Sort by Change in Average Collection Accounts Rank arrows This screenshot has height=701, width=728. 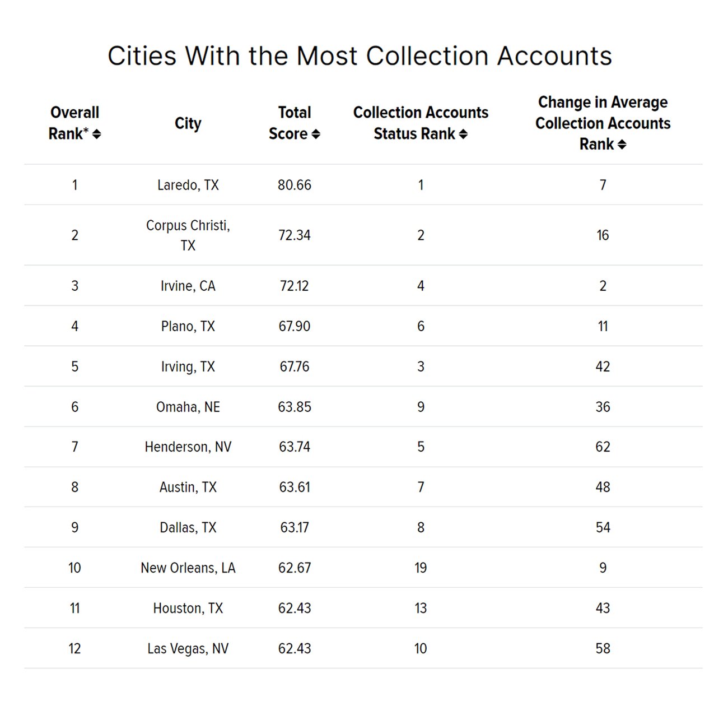point(622,145)
